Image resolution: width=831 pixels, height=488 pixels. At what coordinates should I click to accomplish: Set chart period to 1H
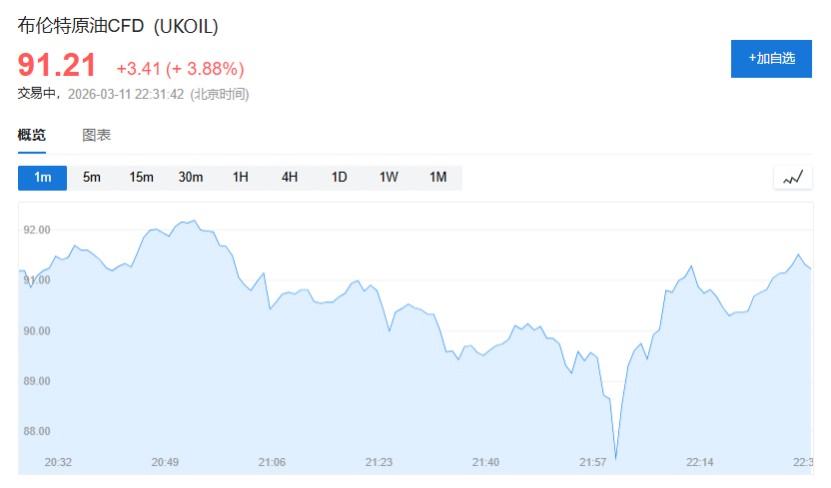240,178
